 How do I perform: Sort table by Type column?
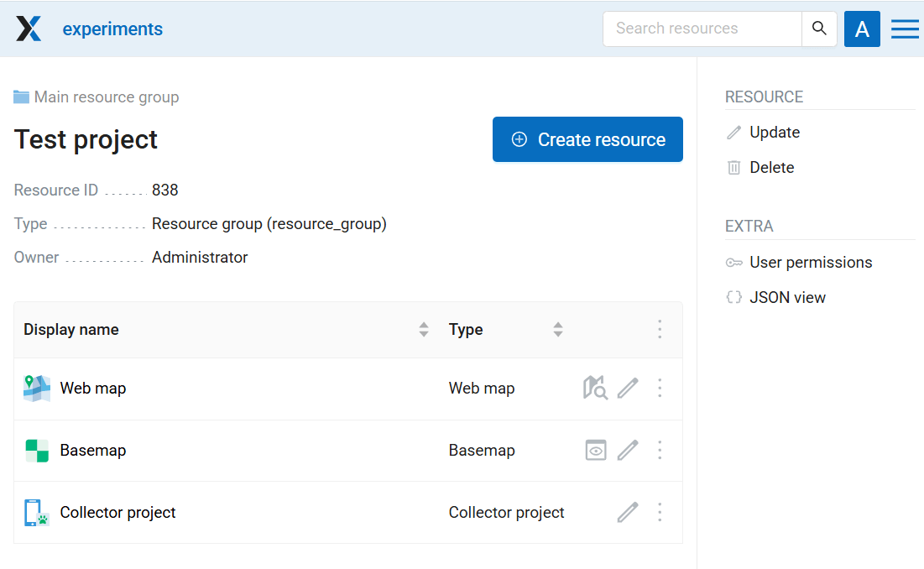558,330
